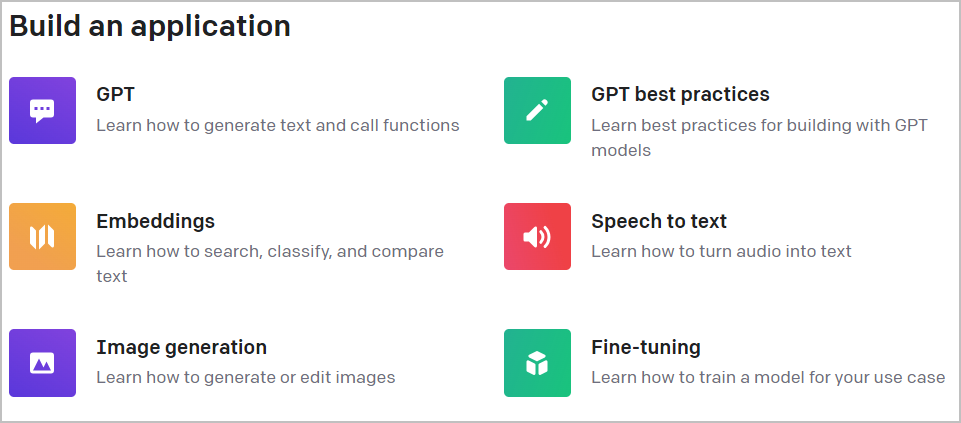
Task: Open the GPT guide title link
Action: (x=115, y=94)
